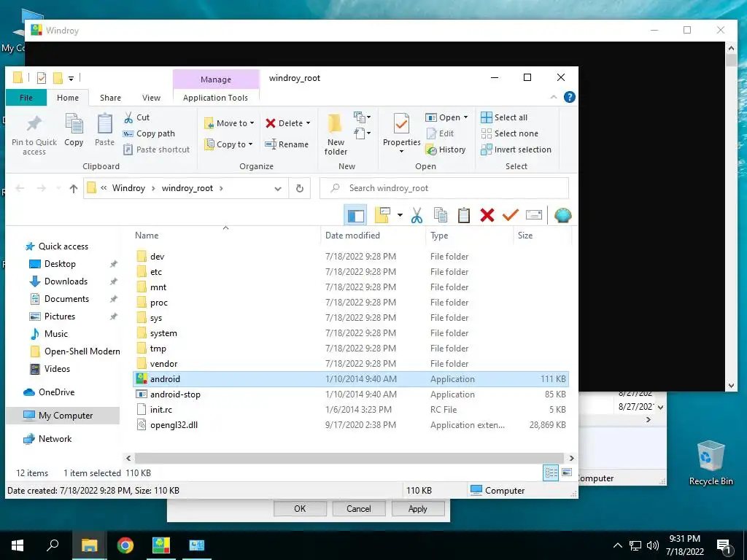The height and width of the screenshot is (560, 747).
Task: Open the File menu
Action: (26, 98)
